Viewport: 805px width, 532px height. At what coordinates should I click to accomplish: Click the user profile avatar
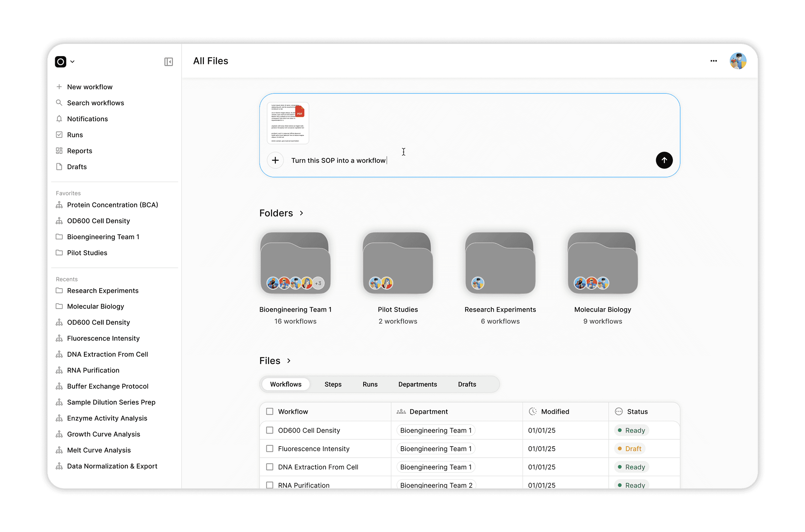pos(738,61)
